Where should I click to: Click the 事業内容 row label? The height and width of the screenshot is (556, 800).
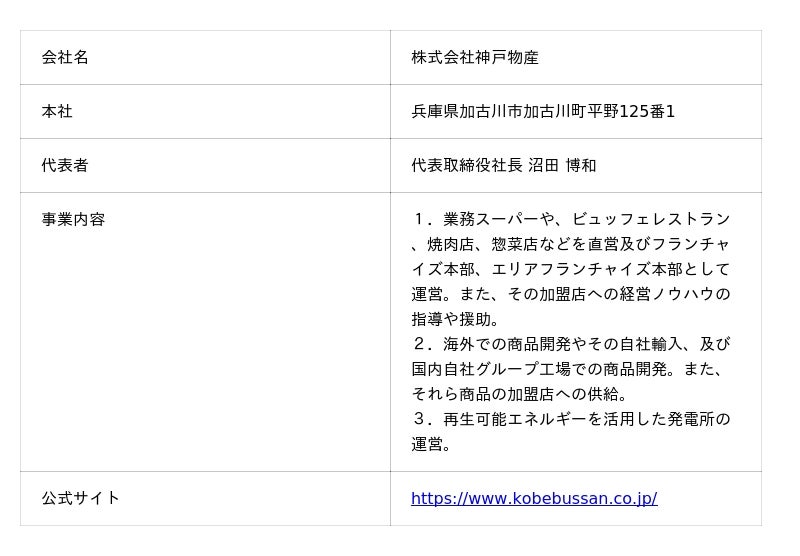73,219
